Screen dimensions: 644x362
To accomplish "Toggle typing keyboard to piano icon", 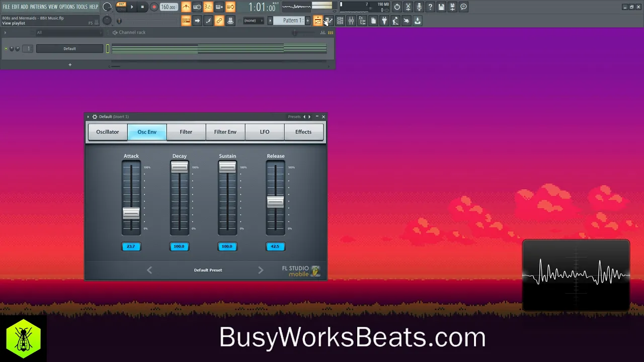I will coord(186,21).
